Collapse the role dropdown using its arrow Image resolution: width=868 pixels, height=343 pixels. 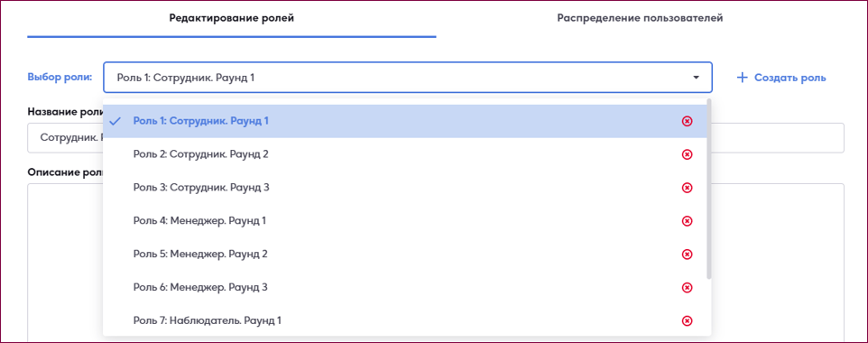697,78
